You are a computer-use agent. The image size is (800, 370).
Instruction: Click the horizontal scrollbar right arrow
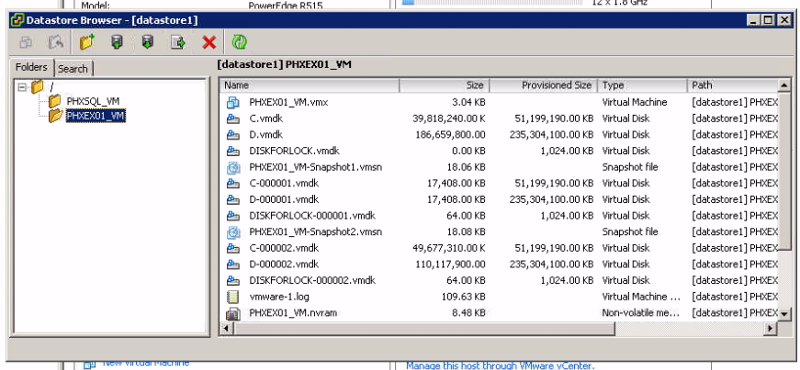point(771,329)
